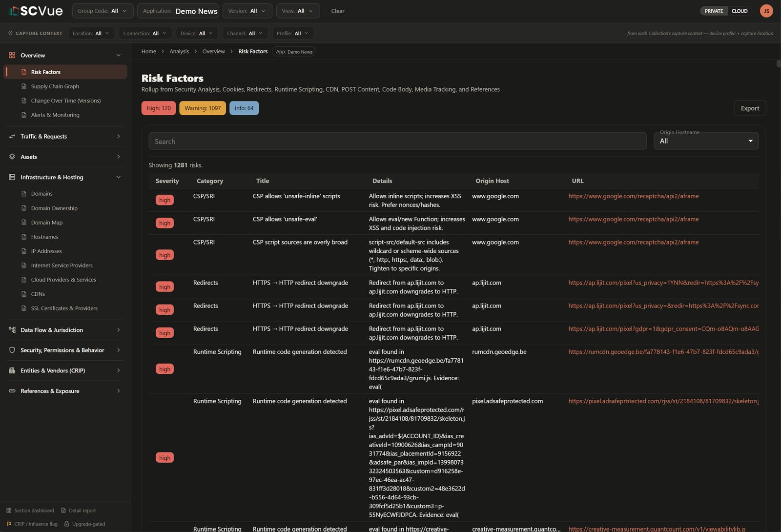Open the Location filter dropdown

[91, 33]
